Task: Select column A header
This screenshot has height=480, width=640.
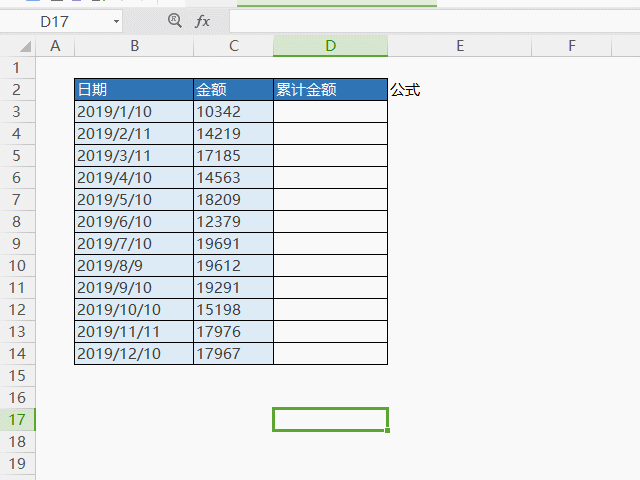Action: coord(55,46)
